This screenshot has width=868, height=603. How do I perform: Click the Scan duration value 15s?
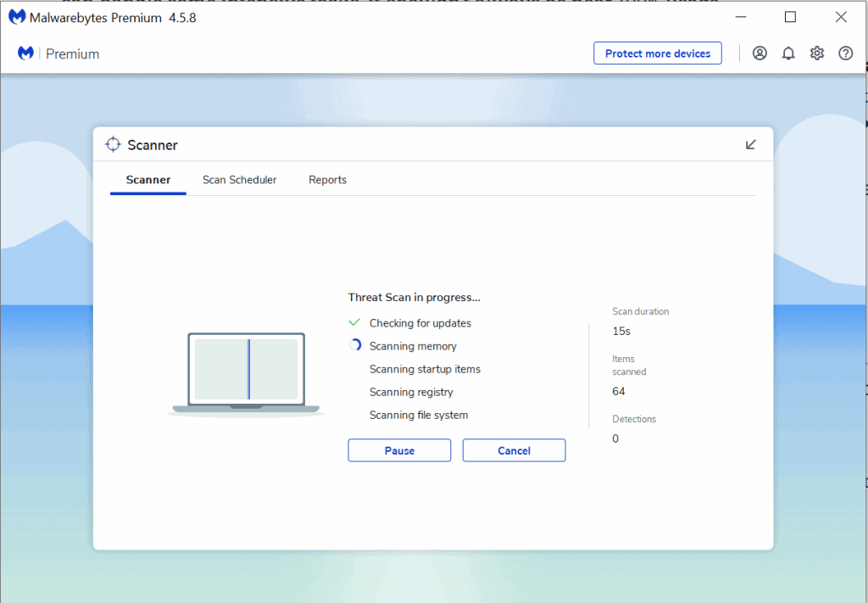[x=621, y=331]
